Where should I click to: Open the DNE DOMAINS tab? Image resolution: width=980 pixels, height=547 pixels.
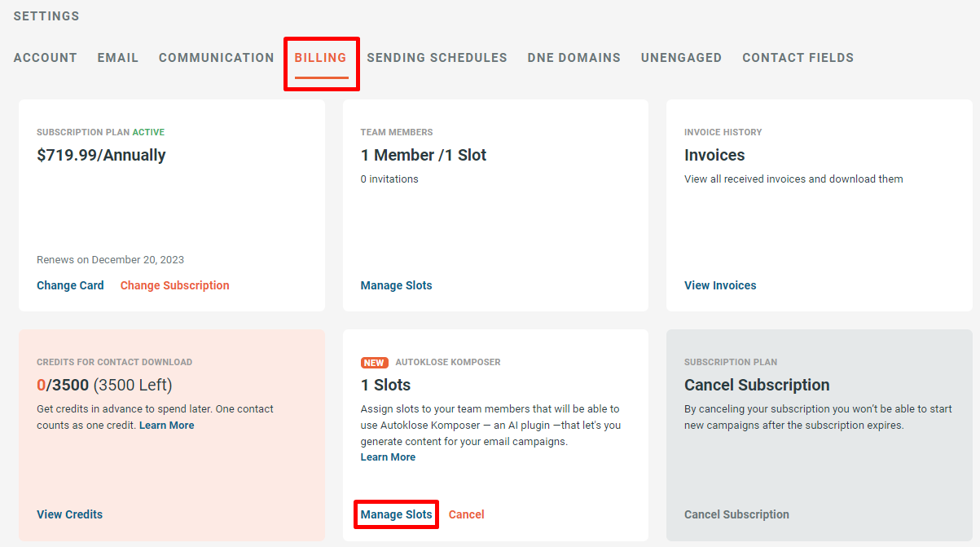573,57
